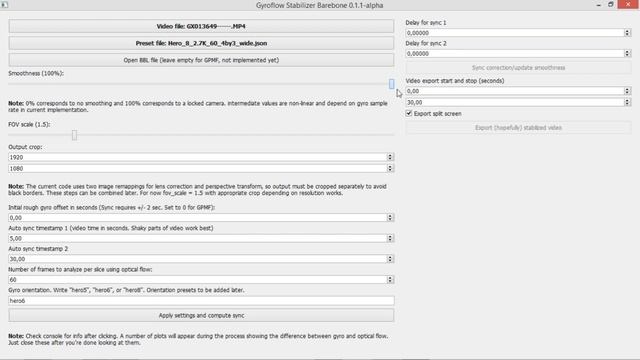The height and width of the screenshot is (360, 640).
Task: Click Apply settings and compute sync
Action: click(x=201, y=316)
